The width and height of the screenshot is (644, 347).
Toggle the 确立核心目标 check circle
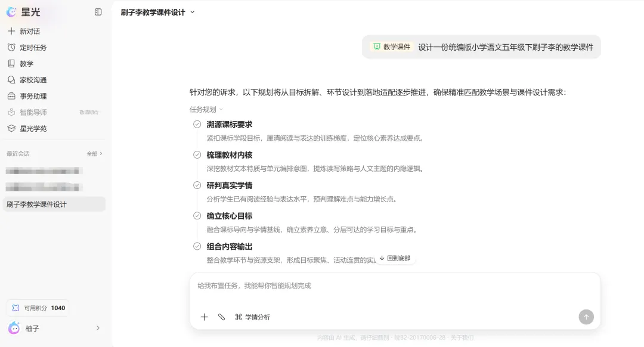[x=197, y=216]
